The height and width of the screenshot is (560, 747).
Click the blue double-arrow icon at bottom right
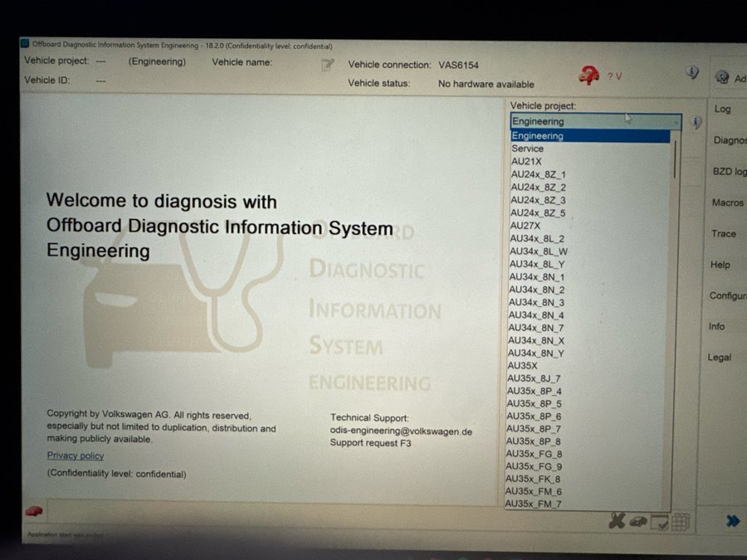point(732,521)
